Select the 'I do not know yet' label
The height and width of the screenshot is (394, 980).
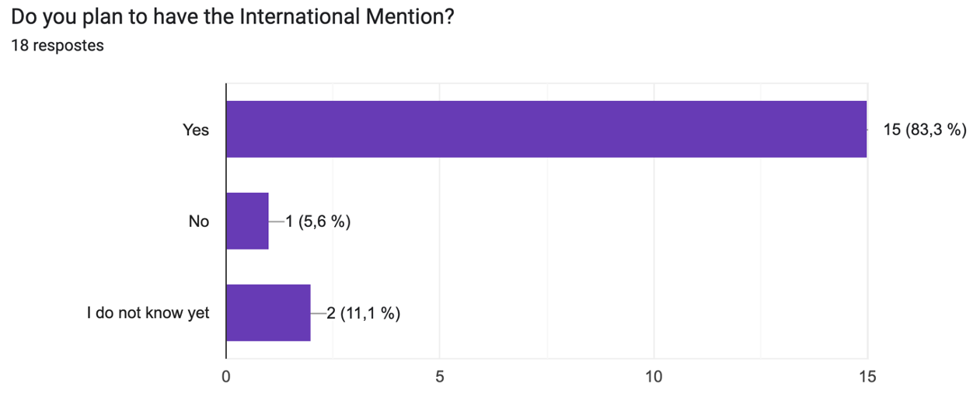[148, 314]
